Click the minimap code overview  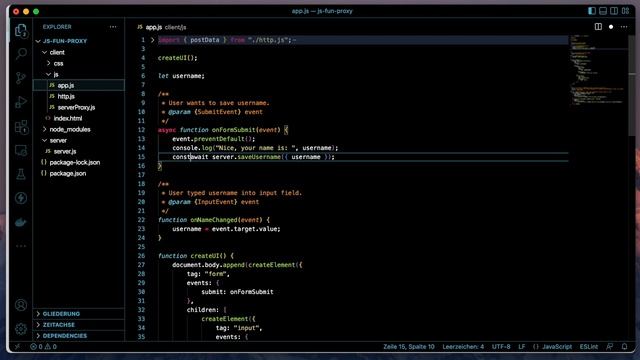[x=597, y=69]
